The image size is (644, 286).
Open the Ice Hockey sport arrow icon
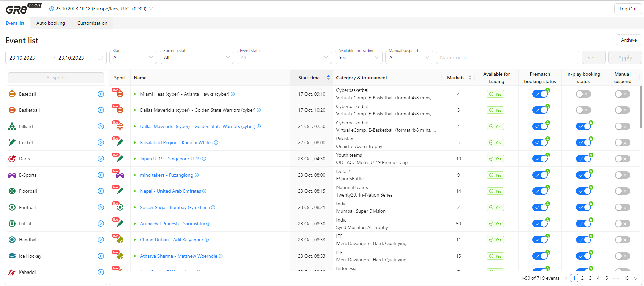click(101, 256)
